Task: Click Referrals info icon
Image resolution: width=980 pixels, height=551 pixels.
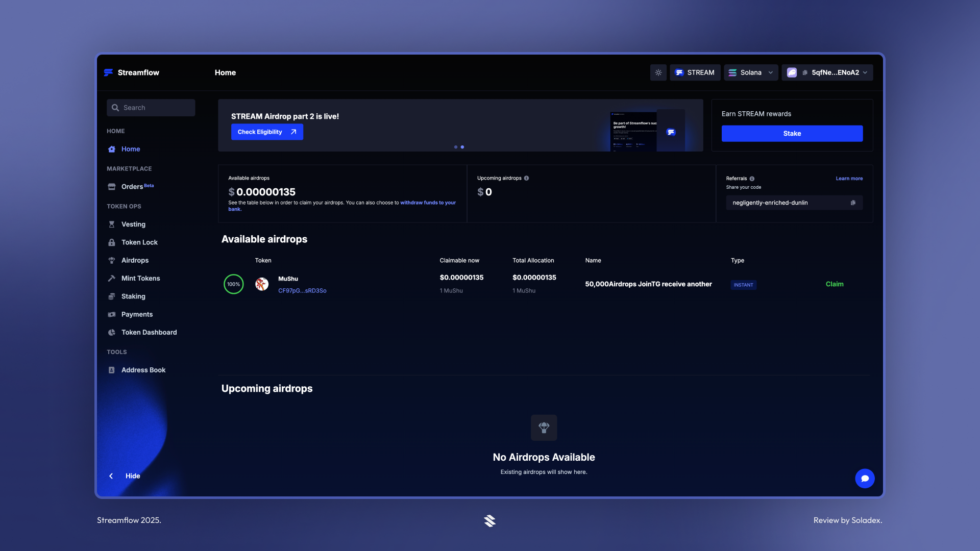Action: tap(752, 179)
